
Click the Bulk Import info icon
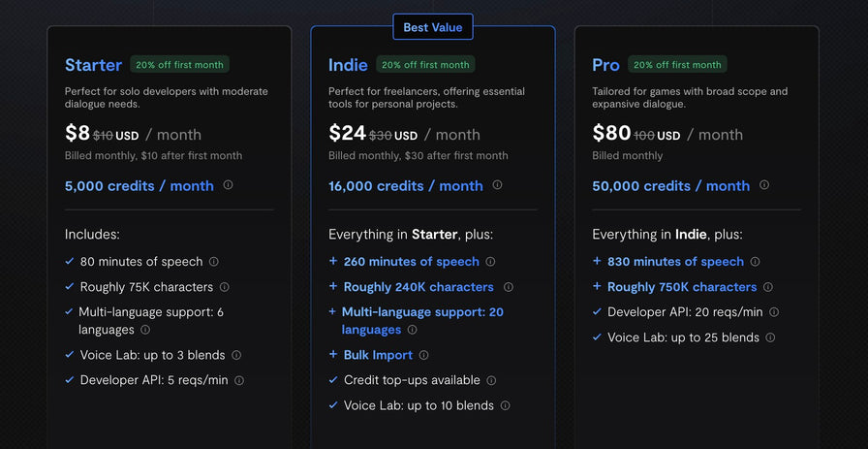pos(423,355)
